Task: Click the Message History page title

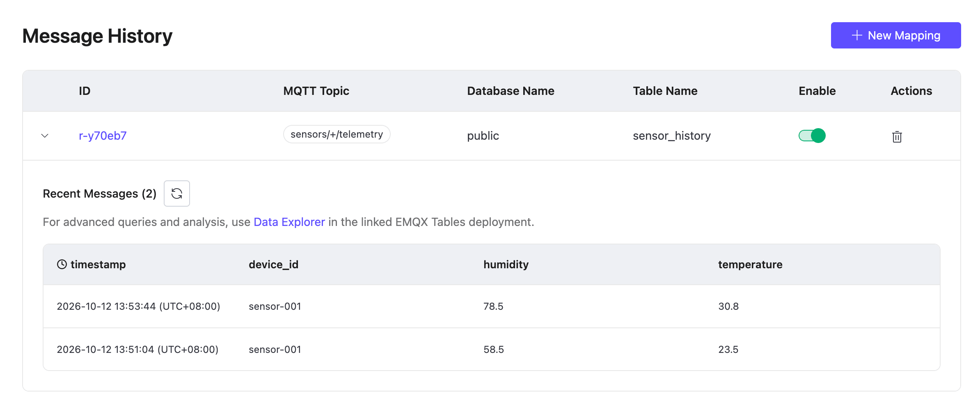Action: coord(97,36)
